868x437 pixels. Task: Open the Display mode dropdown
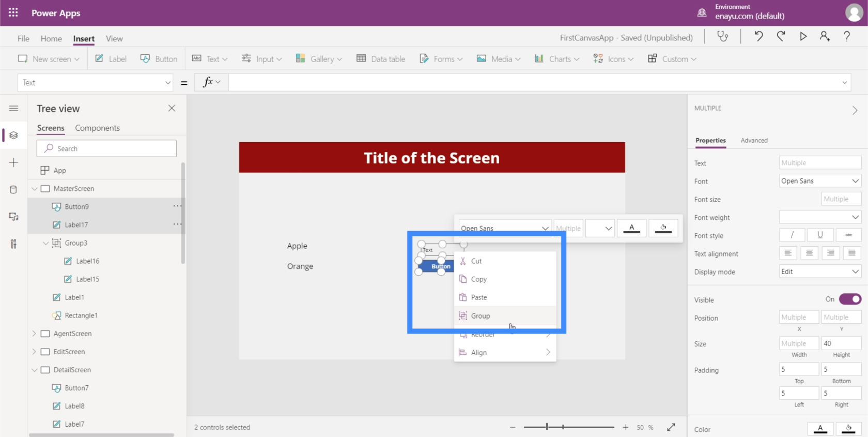click(x=820, y=272)
